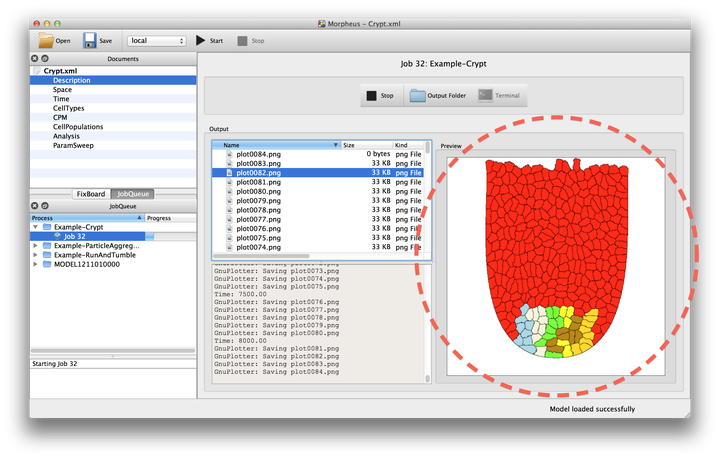Click the plot0084.png file icon

[x=229, y=154]
